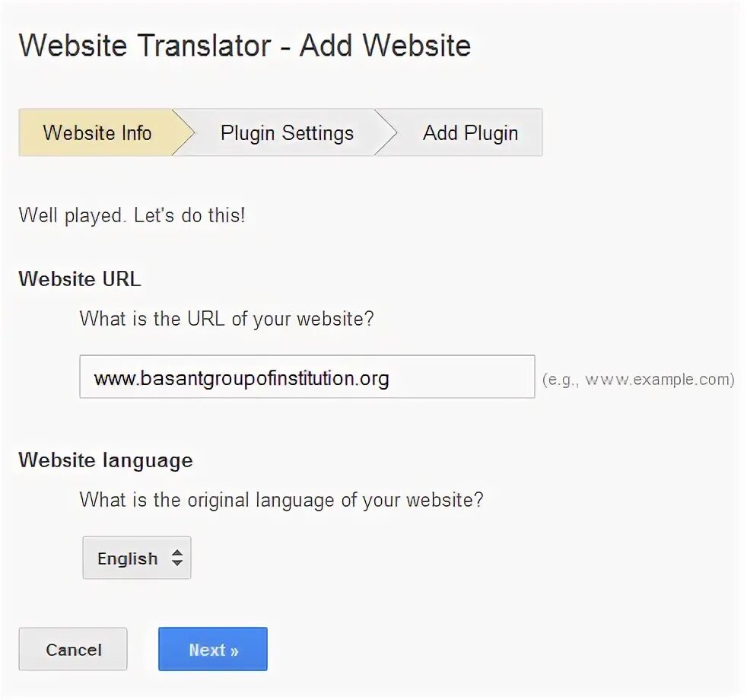Viewport: 747px width, 700px height.
Task: Click the 'Website Translator - Add Website' heading
Action: (x=244, y=45)
